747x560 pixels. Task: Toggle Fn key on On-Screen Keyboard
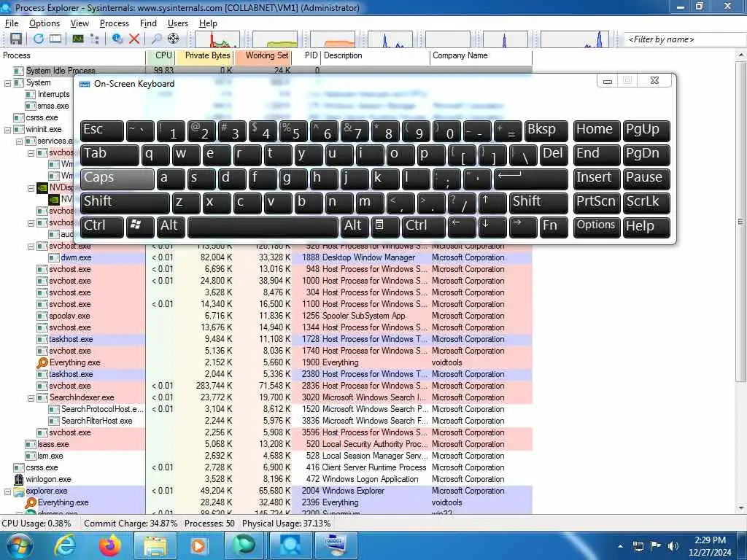tap(554, 227)
